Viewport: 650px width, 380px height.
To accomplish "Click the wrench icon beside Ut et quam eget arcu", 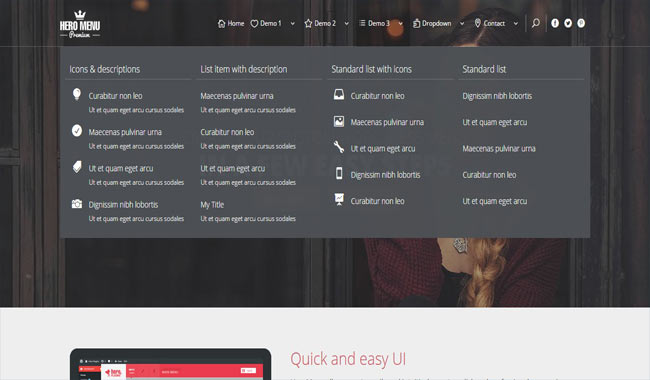I will point(339,147).
